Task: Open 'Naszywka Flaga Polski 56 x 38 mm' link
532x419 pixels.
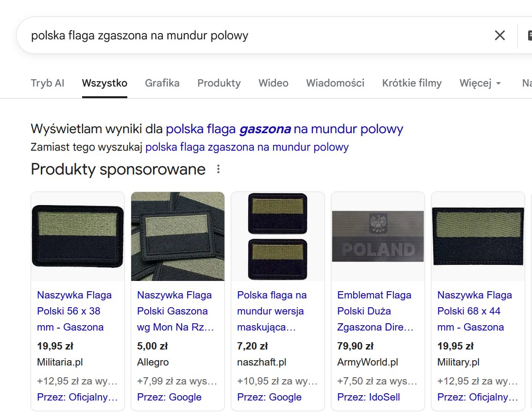Action: 74,311
